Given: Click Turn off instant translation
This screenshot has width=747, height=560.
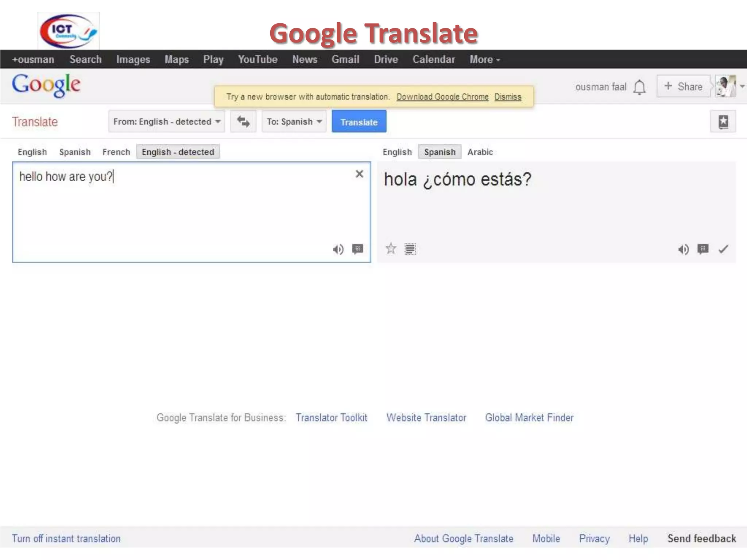Looking at the screenshot, I should (x=66, y=539).
